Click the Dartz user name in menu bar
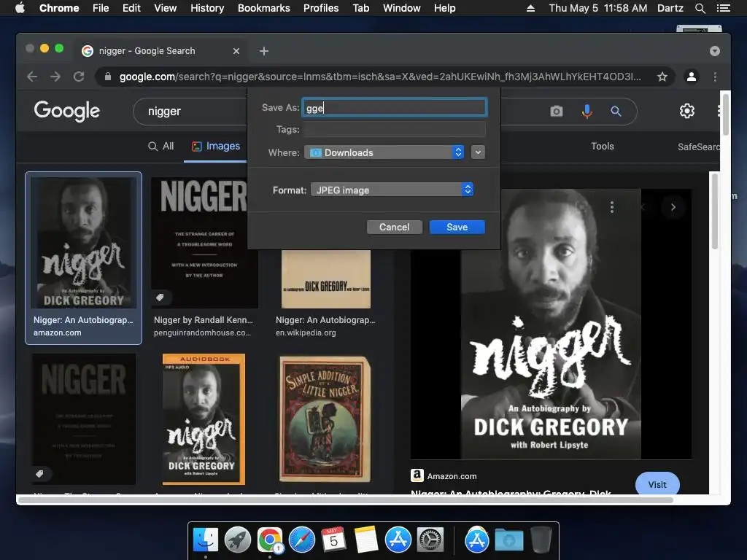Viewport: 747px width, 560px height. click(x=670, y=8)
